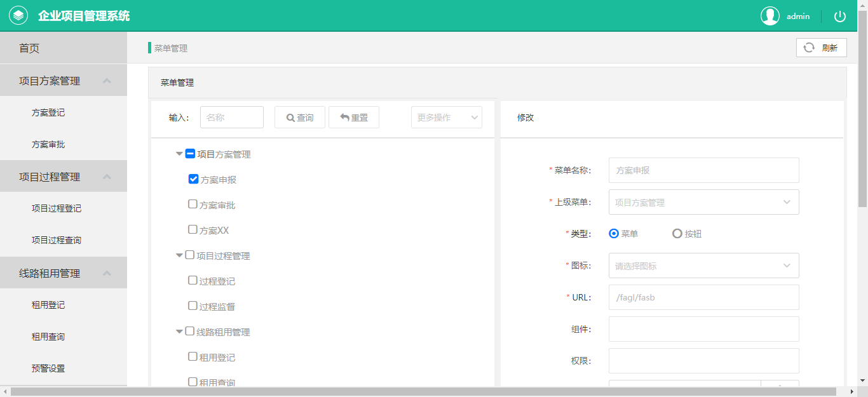Image resolution: width=868 pixels, height=397 pixels.
Task: Click the 查询 search button
Action: (300, 118)
